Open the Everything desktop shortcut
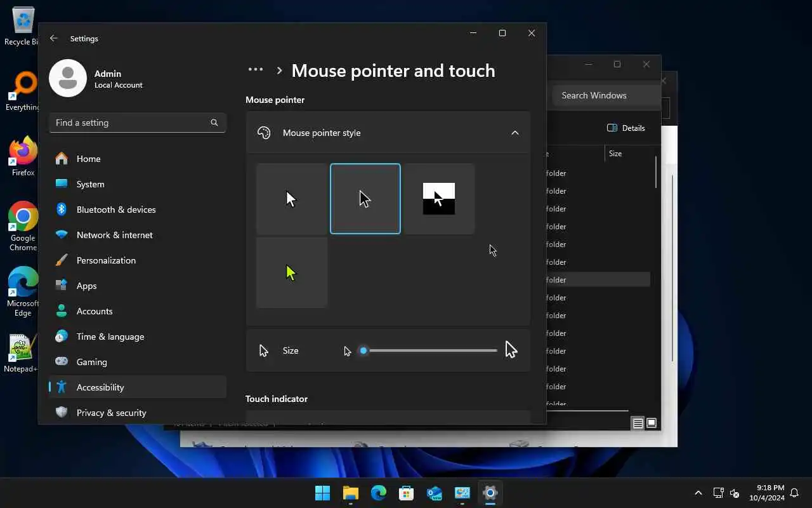This screenshot has height=508, width=812. 23,92
